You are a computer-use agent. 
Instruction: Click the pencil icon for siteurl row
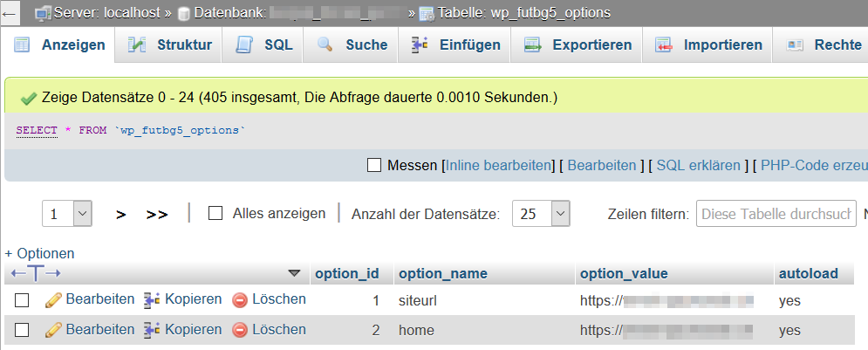click(53, 300)
